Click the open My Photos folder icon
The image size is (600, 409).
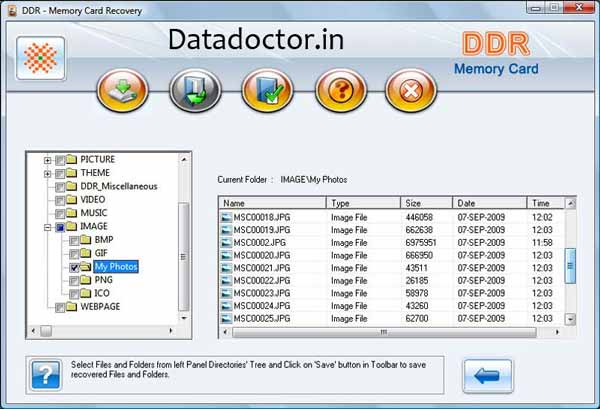click(85, 266)
